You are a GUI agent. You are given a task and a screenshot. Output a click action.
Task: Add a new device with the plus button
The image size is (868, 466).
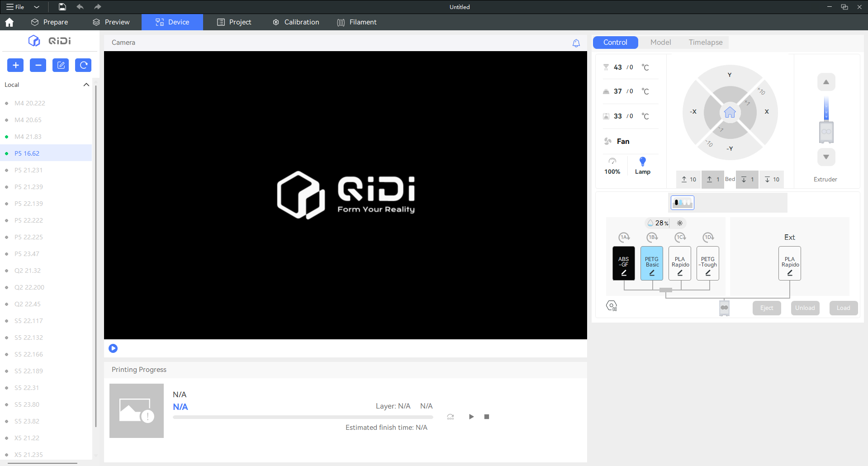[x=15, y=65]
